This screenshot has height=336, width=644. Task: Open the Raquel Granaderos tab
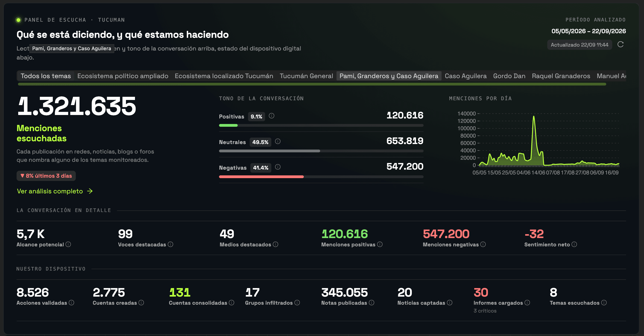click(x=561, y=76)
